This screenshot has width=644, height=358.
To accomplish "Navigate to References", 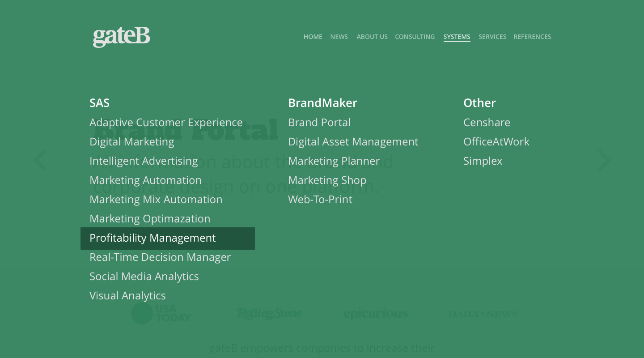I will (532, 37).
